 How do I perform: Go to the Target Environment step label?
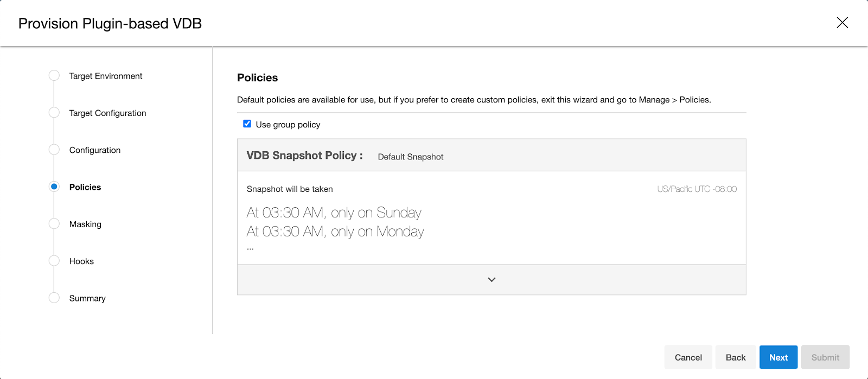pos(106,76)
